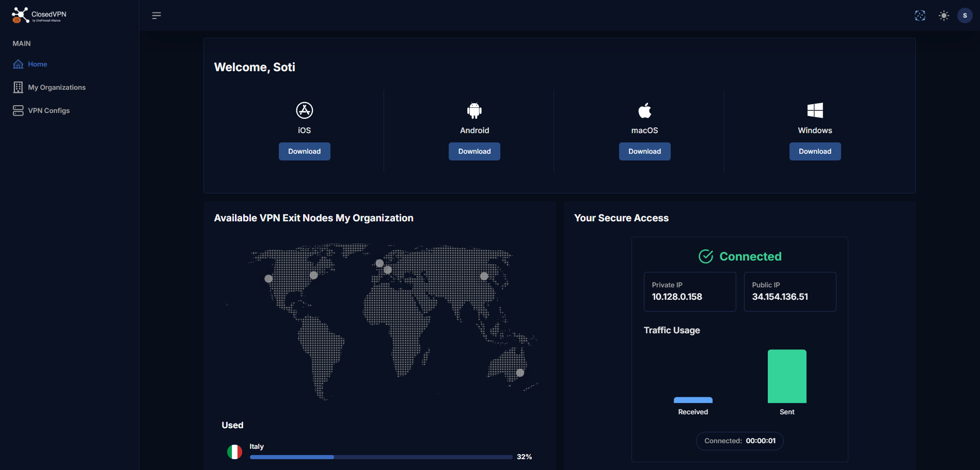The width and height of the screenshot is (980, 470).
Task: Open the S profile avatar menu
Action: coord(965,15)
